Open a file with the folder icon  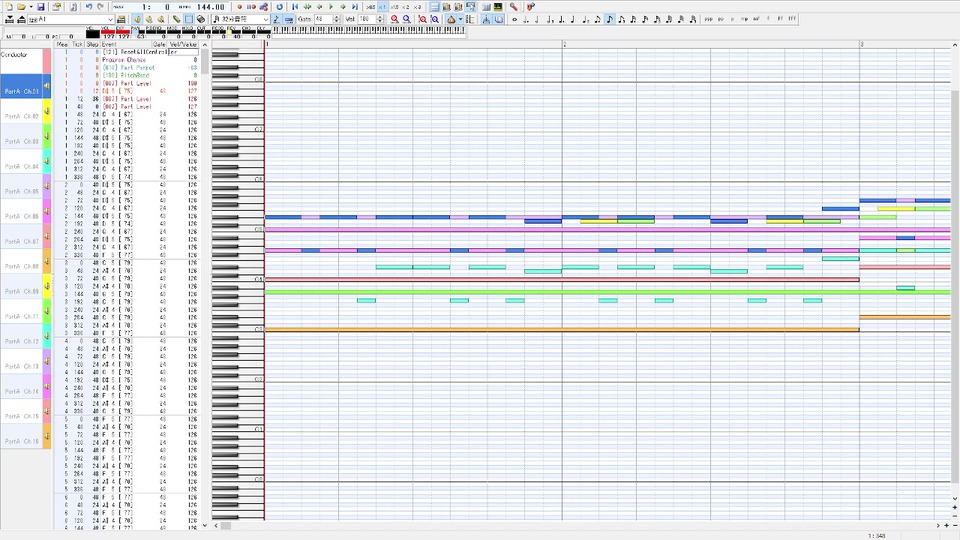pyautogui.click(x=21, y=7)
